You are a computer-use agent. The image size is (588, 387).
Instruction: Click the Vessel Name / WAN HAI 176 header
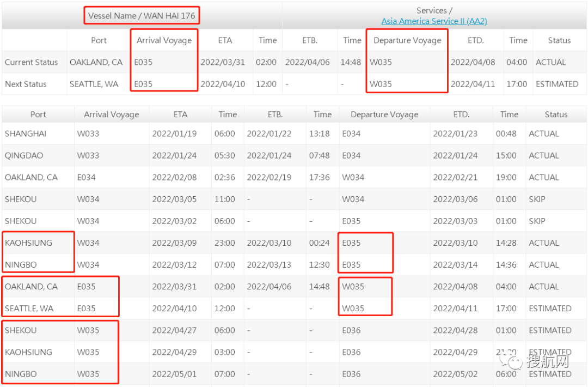[142, 15]
